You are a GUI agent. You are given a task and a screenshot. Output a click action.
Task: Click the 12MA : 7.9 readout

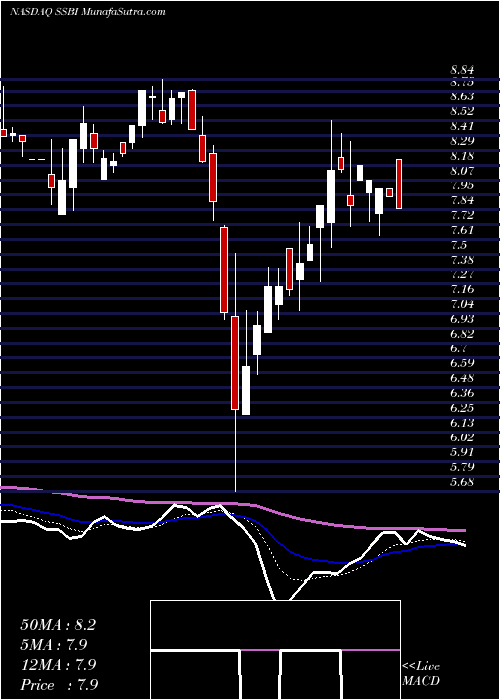coord(58,665)
